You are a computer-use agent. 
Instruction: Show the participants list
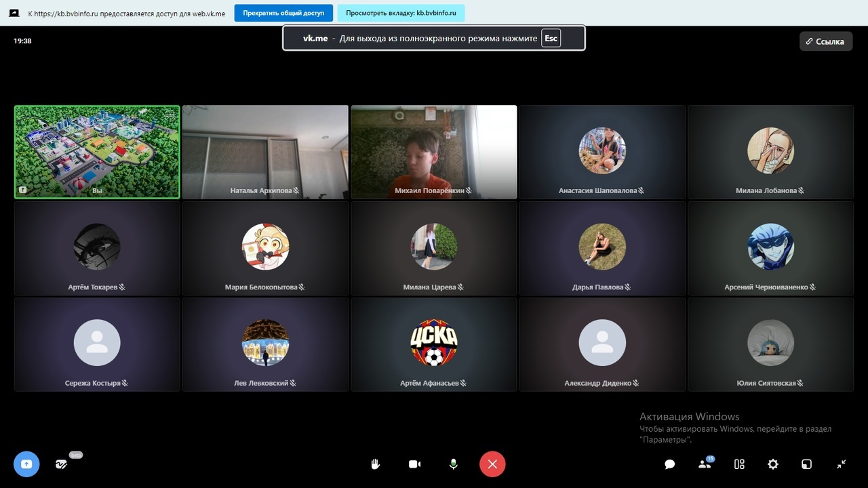tap(705, 464)
